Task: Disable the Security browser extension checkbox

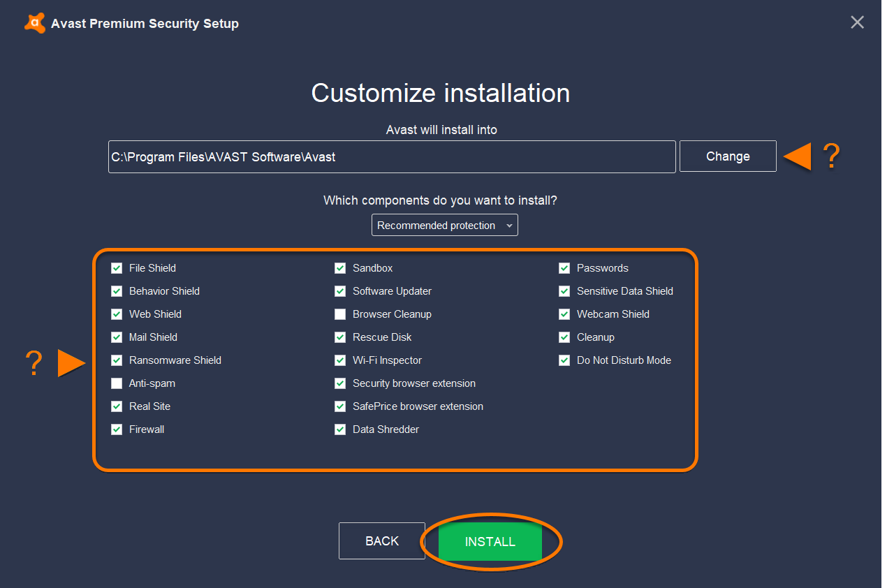Action: (x=340, y=383)
